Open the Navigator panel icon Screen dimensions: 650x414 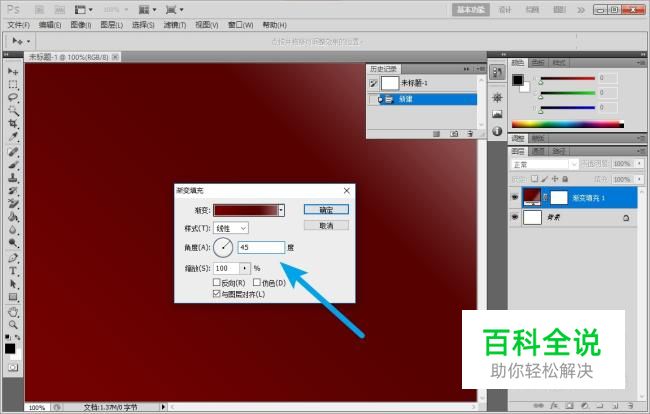497,98
